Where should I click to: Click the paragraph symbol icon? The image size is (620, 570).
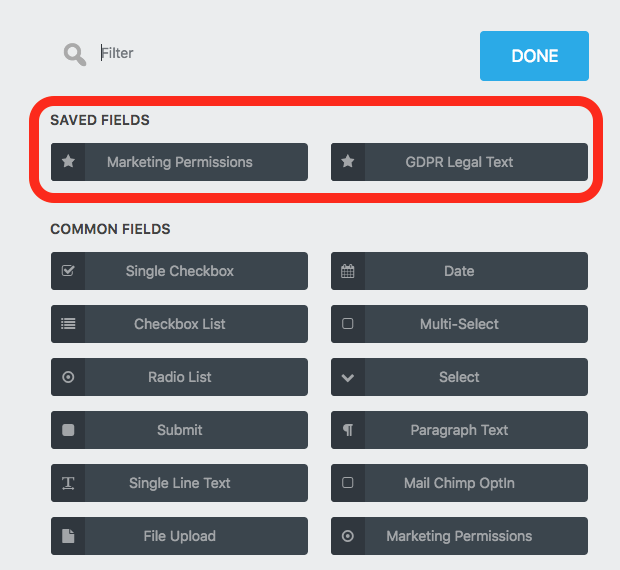click(348, 430)
